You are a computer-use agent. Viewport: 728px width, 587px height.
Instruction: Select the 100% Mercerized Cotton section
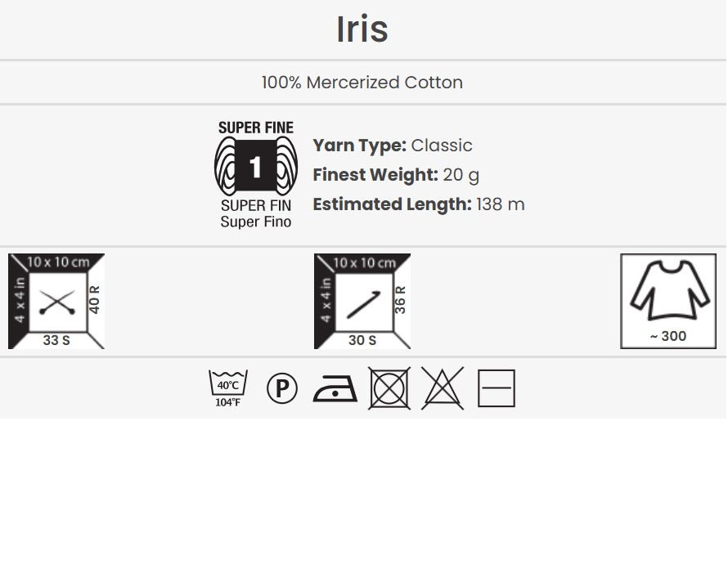pyautogui.click(x=362, y=82)
